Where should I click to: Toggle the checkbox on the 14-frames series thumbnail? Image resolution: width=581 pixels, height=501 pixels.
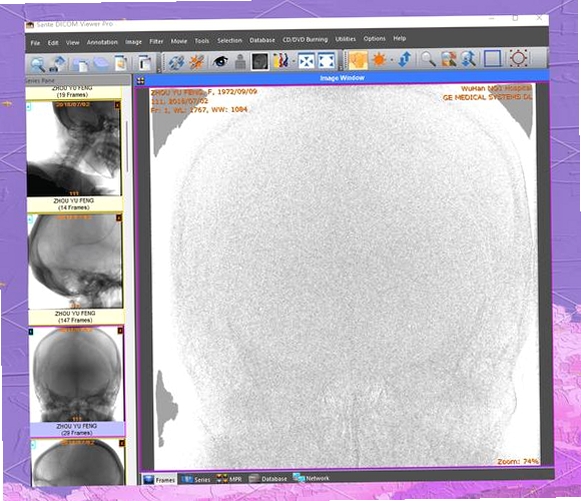click(x=29, y=107)
